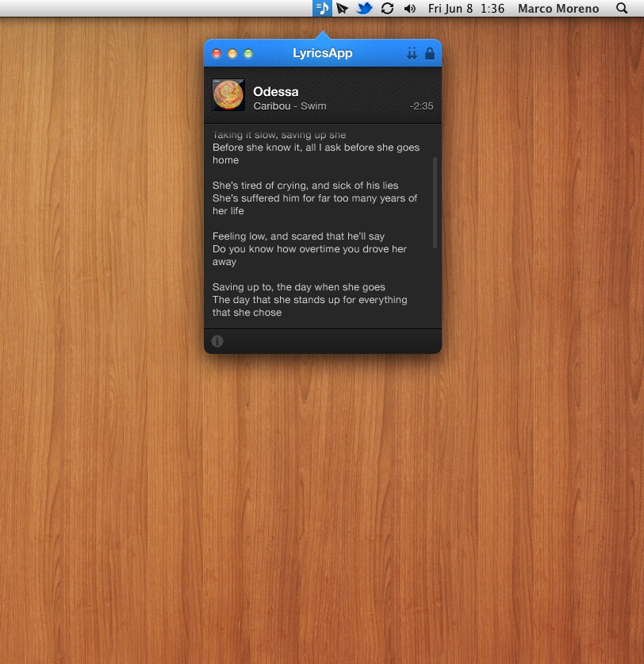Click the double-arrow pin icon in LyricsApp

point(412,53)
